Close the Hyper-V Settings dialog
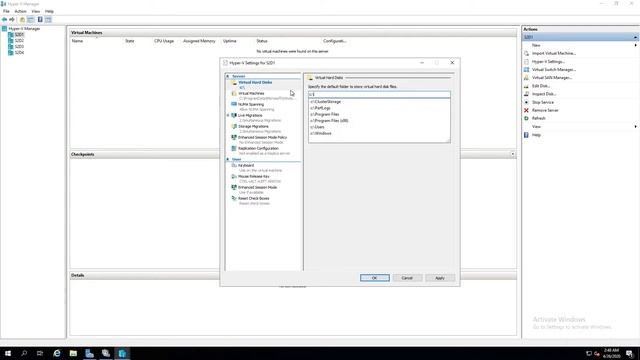This screenshot has height=360, width=640. 452,63
